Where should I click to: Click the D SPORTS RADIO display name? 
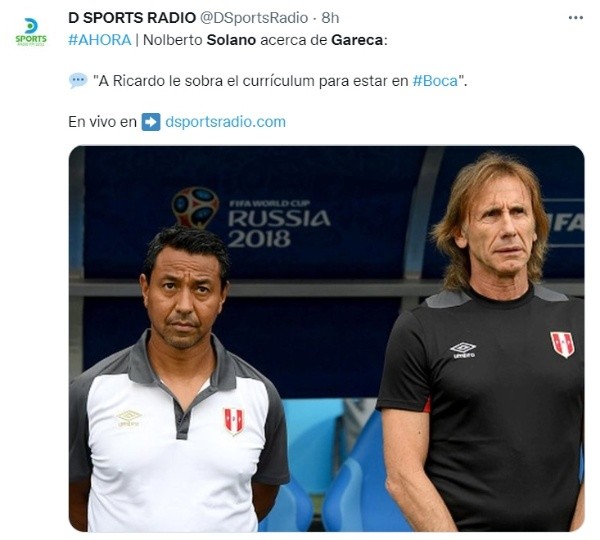(132, 18)
